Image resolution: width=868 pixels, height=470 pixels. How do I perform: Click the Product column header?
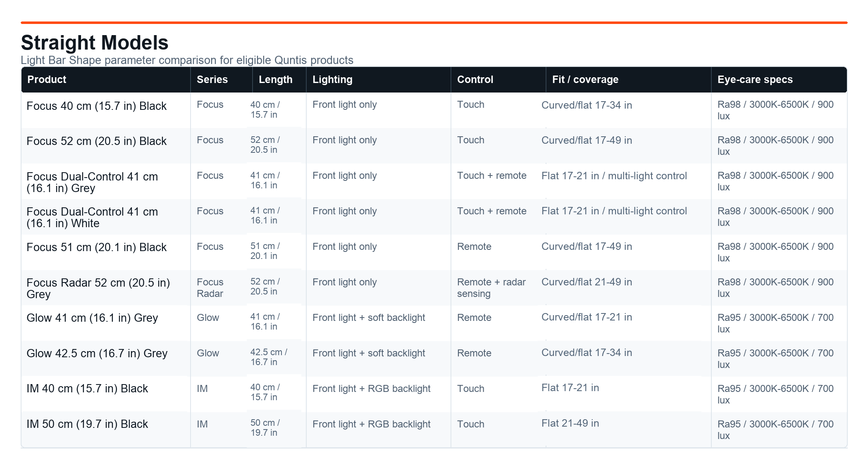[x=106, y=80]
